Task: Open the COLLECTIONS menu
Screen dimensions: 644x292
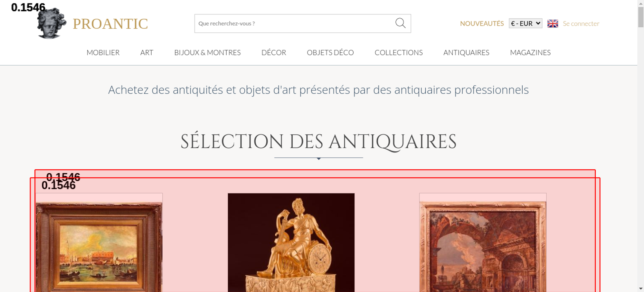Action: point(399,52)
